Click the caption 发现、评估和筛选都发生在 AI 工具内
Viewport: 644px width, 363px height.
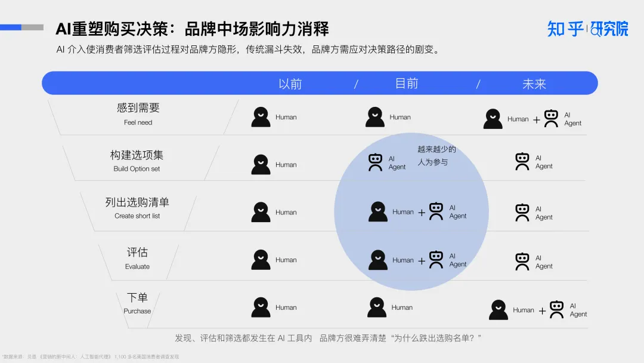243,338
